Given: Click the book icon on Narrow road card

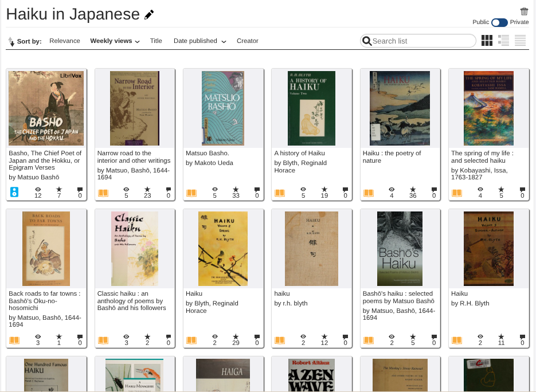Looking at the screenshot, I should click(x=103, y=193).
